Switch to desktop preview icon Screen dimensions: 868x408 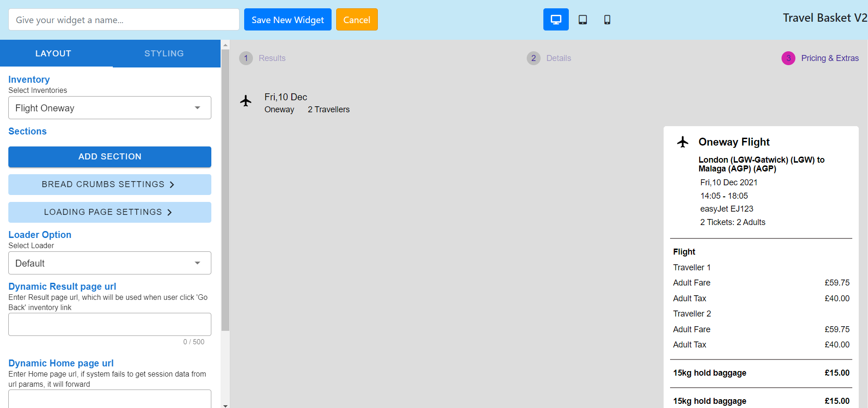(556, 19)
